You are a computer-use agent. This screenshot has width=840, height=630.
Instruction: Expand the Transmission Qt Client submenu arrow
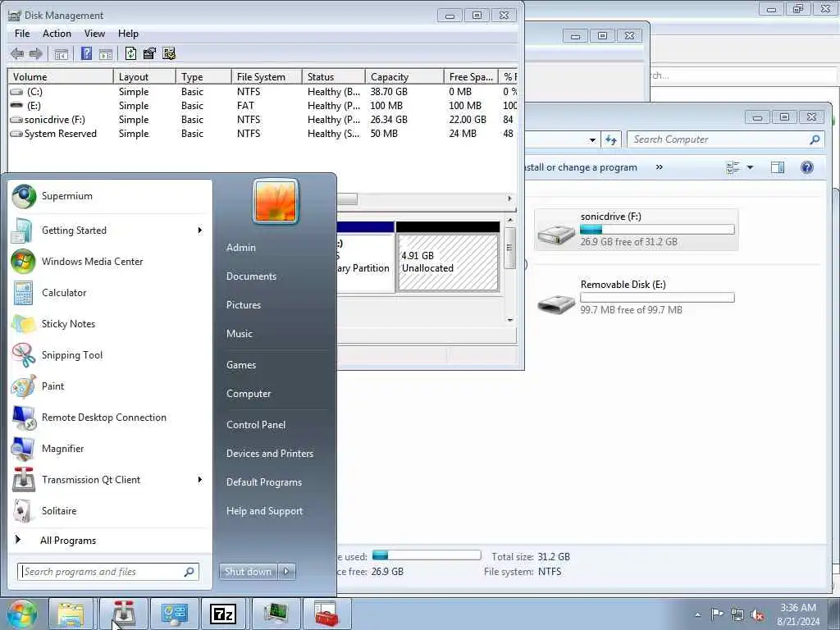200,479
